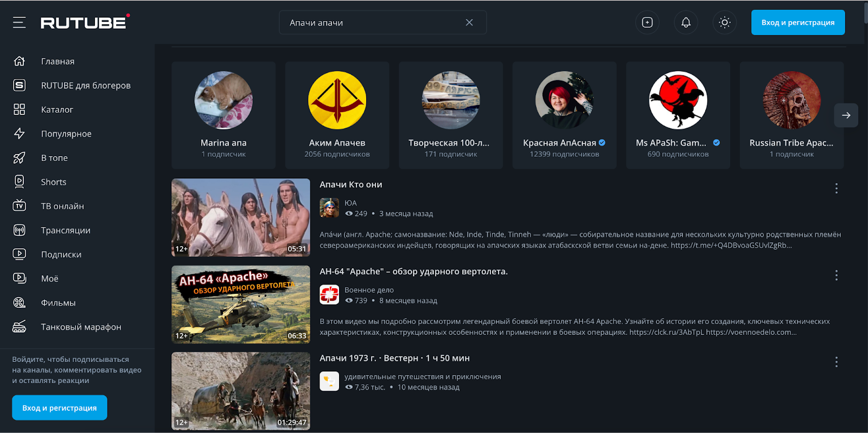Open Красная АпАсная channel avatar
Image resolution: width=868 pixels, height=433 pixels.
tap(564, 100)
